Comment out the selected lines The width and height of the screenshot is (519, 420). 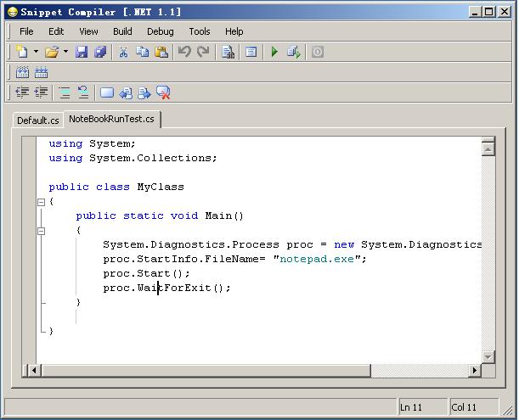pyautogui.click(x=65, y=92)
